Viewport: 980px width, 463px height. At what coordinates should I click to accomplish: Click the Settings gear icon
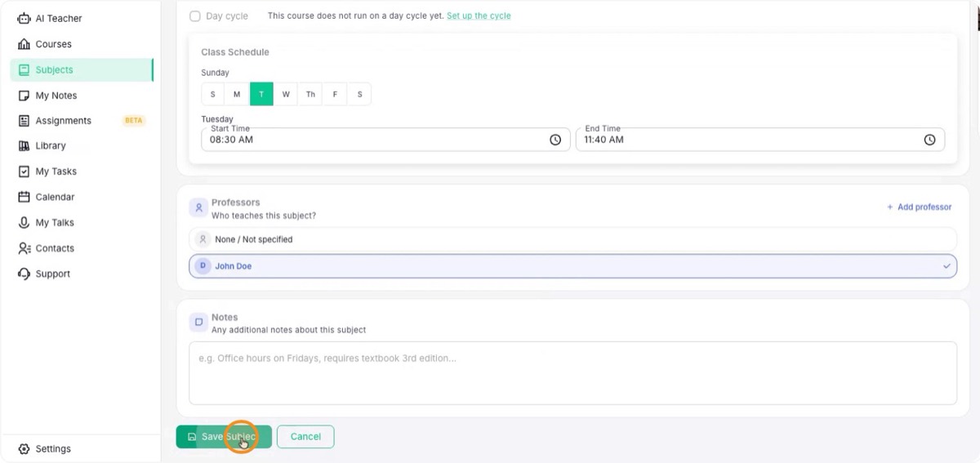[x=24, y=449]
